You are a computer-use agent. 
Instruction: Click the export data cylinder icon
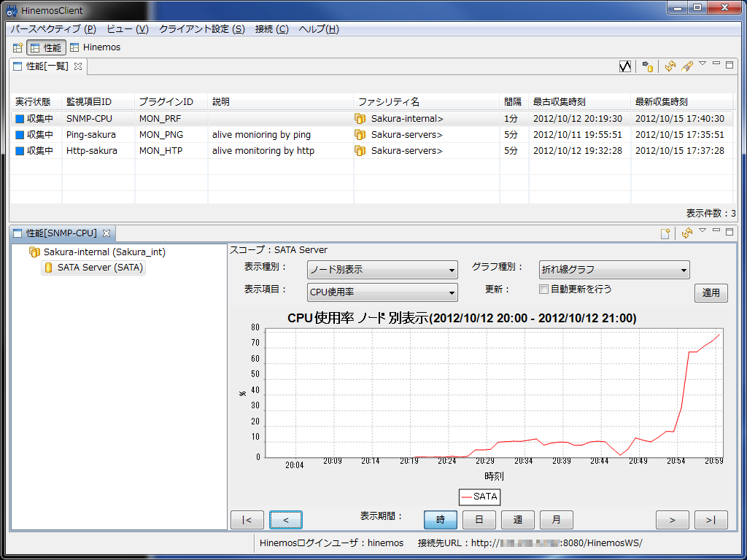pos(648,66)
